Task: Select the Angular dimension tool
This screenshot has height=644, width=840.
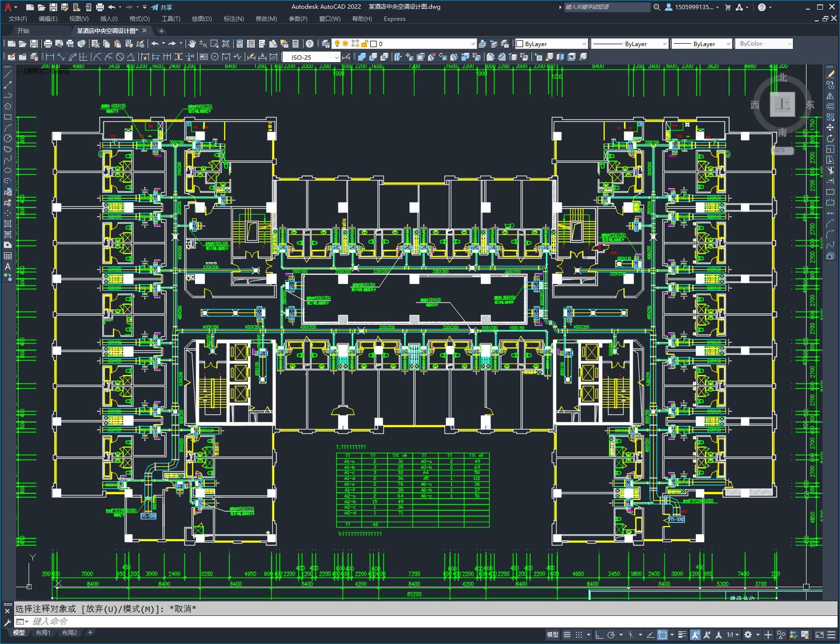Action: point(131,57)
